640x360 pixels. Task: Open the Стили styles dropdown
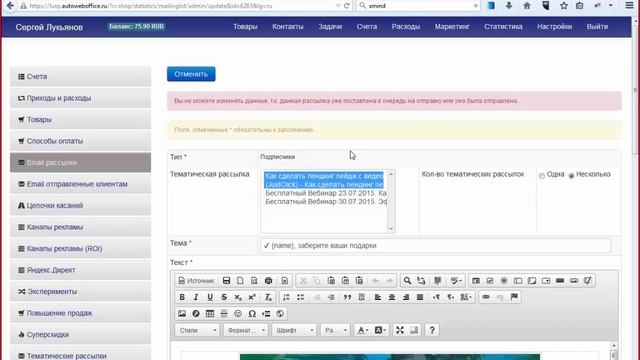[197, 330]
